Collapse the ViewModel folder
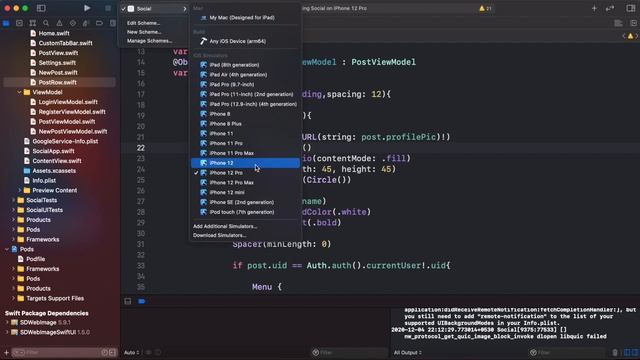The height and width of the screenshot is (360, 640). 19,92
